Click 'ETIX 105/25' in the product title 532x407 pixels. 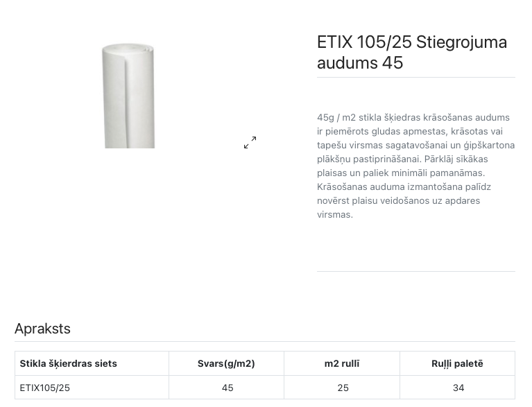tap(363, 42)
